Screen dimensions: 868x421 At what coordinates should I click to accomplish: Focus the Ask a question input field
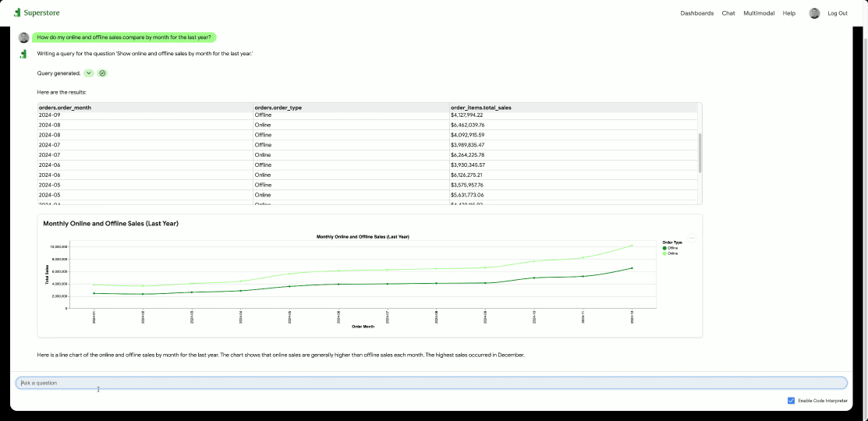pyautogui.click(x=431, y=383)
